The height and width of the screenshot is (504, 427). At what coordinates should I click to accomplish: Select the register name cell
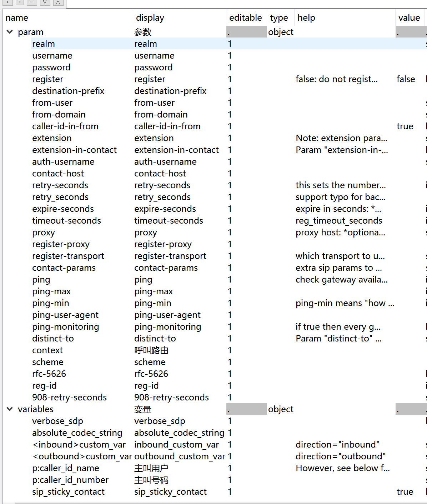(48, 79)
